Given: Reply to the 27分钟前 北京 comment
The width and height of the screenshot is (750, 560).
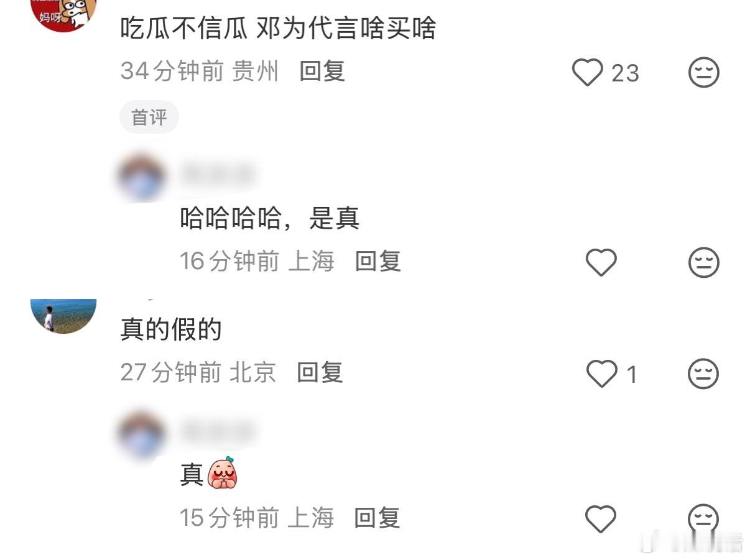Looking at the screenshot, I should point(320,372).
